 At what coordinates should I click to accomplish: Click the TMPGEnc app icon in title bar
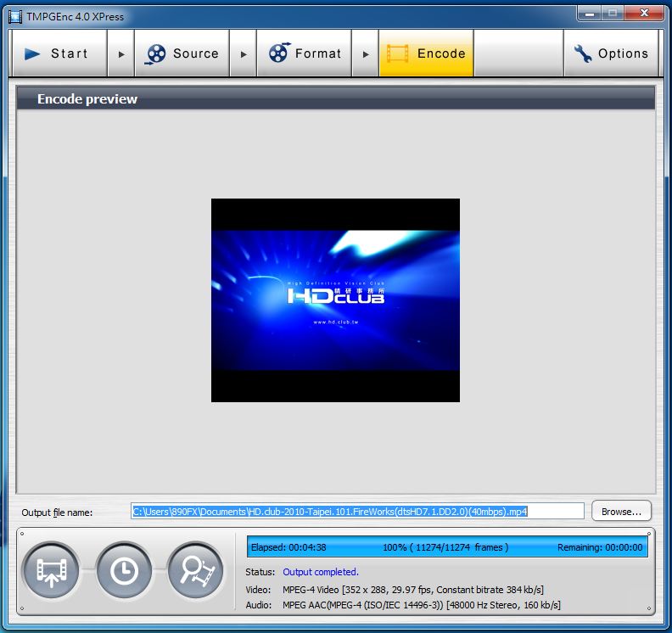tap(14, 16)
